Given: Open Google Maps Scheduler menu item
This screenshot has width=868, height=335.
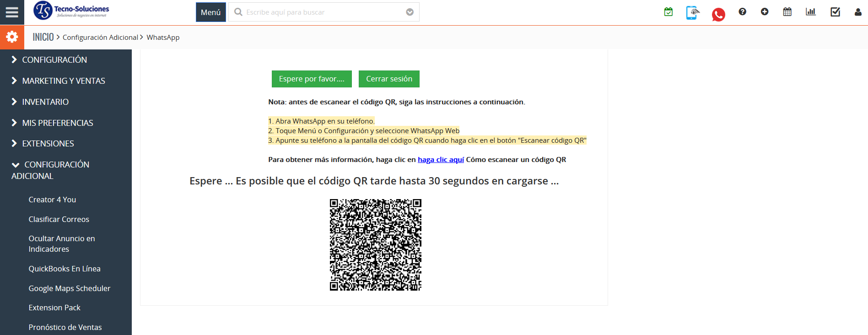Looking at the screenshot, I should click(x=70, y=288).
